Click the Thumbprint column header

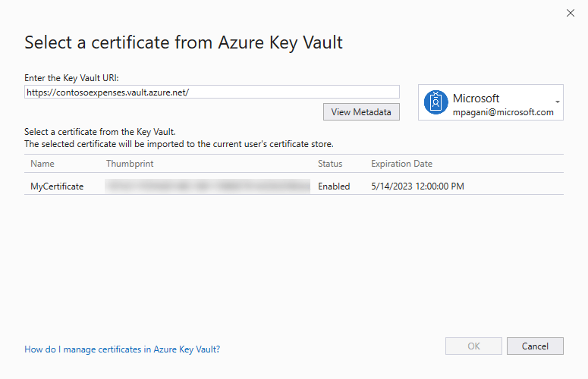130,164
